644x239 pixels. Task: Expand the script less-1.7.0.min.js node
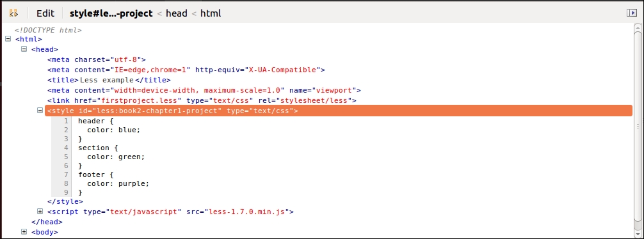tap(40, 211)
